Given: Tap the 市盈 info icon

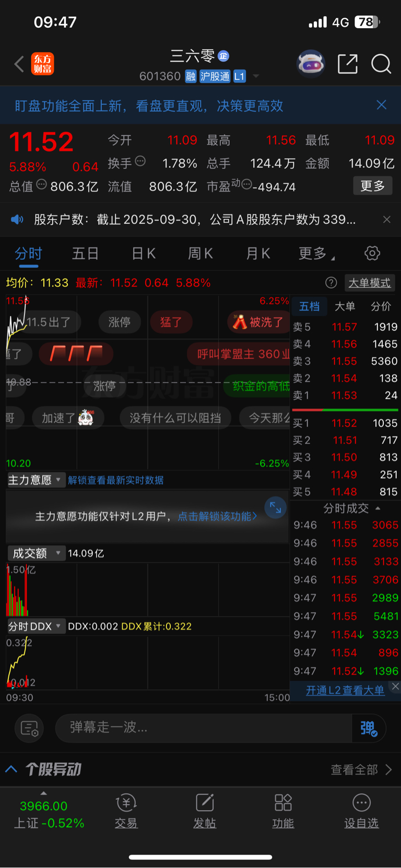Looking at the screenshot, I should click(246, 185).
